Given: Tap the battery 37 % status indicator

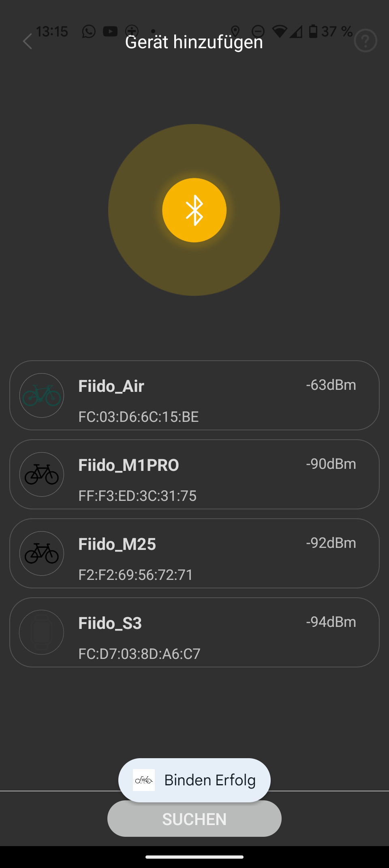Looking at the screenshot, I should [331, 31].
